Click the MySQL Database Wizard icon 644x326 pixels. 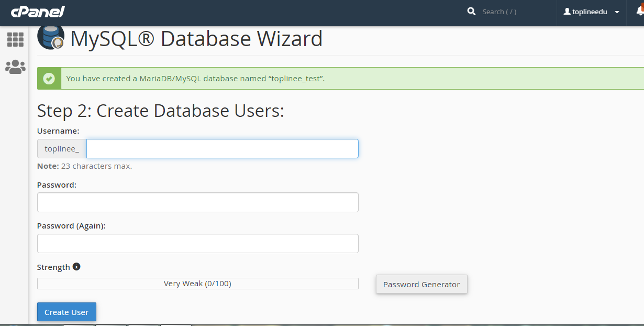[51, 38]
